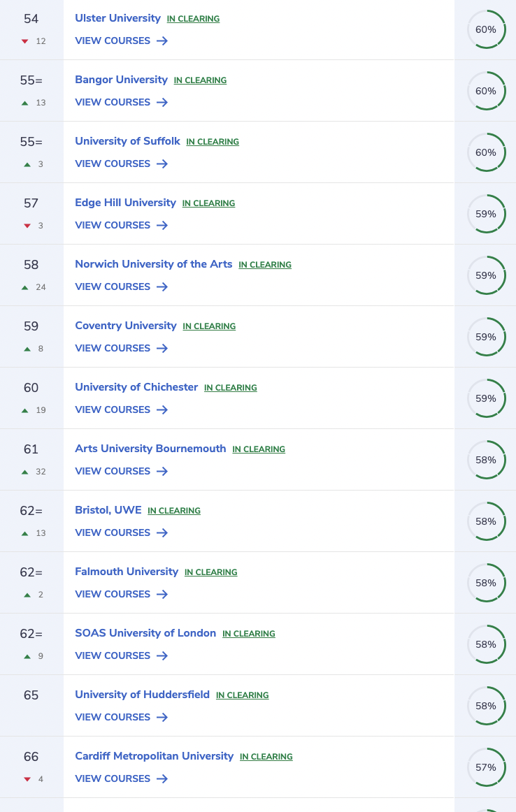Click In Clearing tag beside Cardiff Metropolitan University
Image resolution: width=516 pixels, height=812 pixels.
click(266, 757)
